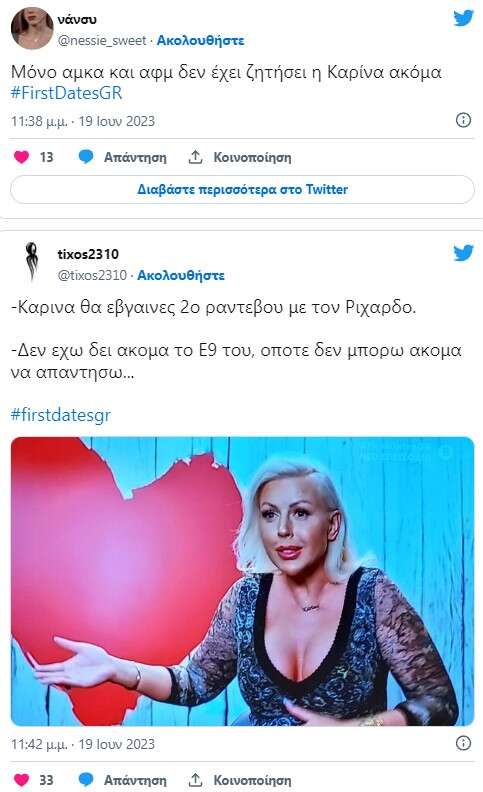Click the Twitter bird icon on νάνσυ's tweet
The width and height of the screenshot is (483, 792).
pyautogui.click(x=463, y=18)
